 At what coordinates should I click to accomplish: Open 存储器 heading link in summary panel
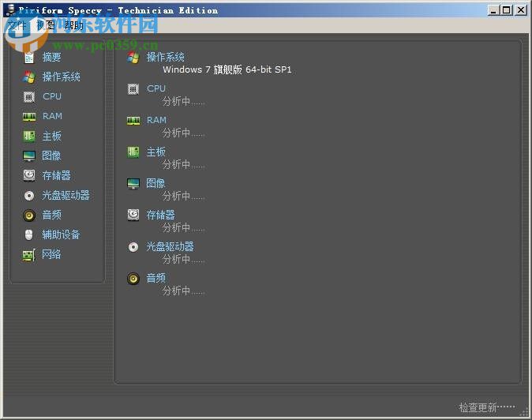pos(160,215)
